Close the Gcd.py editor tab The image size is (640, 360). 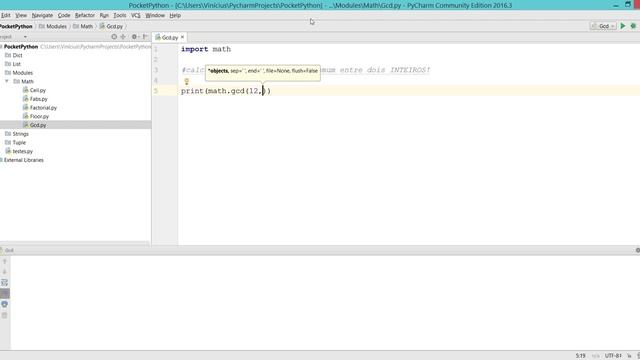click(182, 37)
